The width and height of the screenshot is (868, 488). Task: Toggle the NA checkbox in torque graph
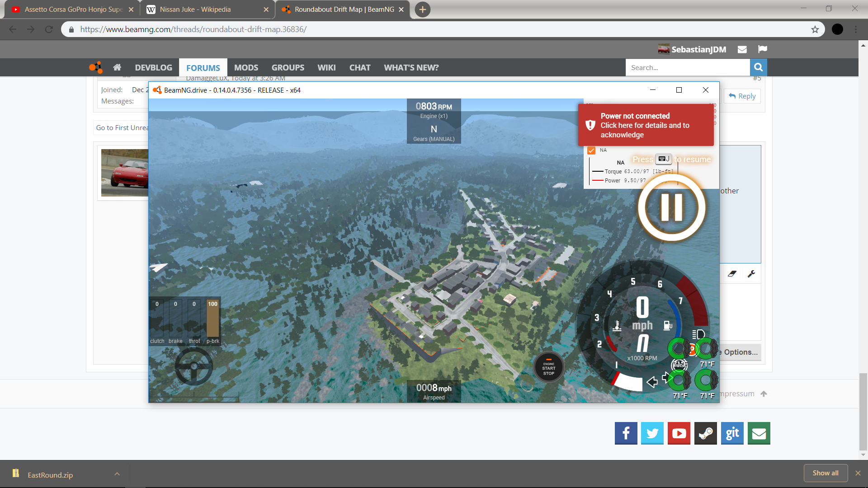591,150
